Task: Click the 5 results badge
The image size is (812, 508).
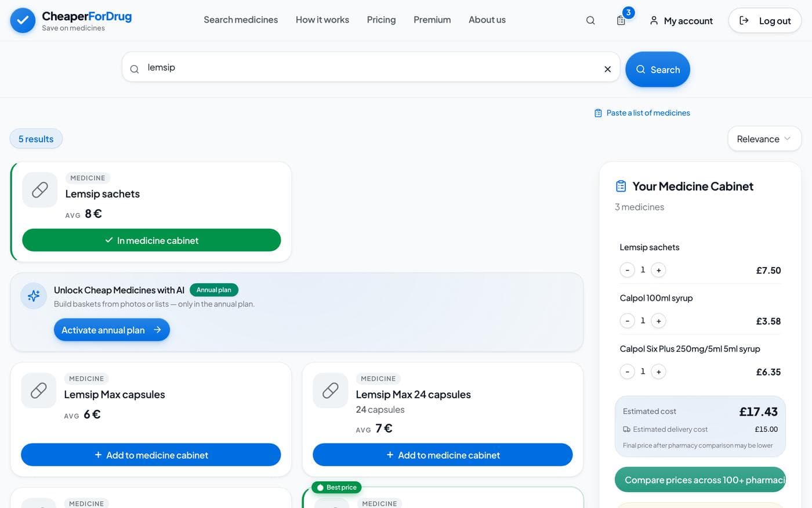Action: coord(36,139)
